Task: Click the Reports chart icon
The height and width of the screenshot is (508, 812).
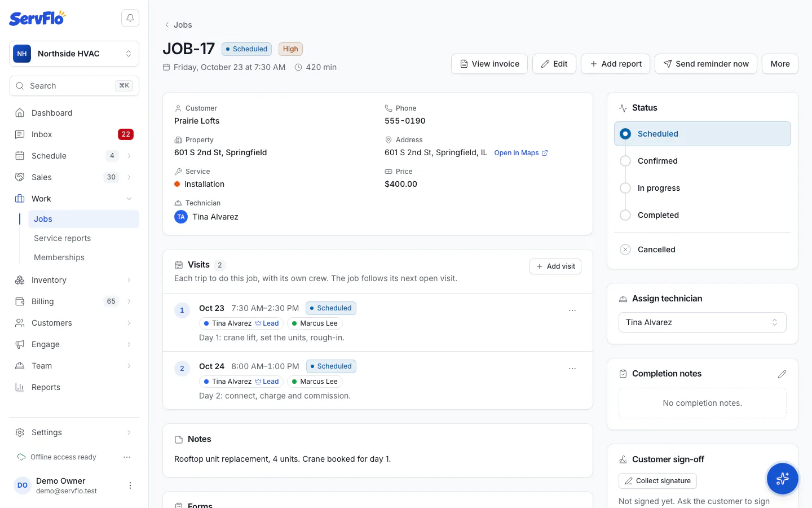Action: [x=20, y=387]
